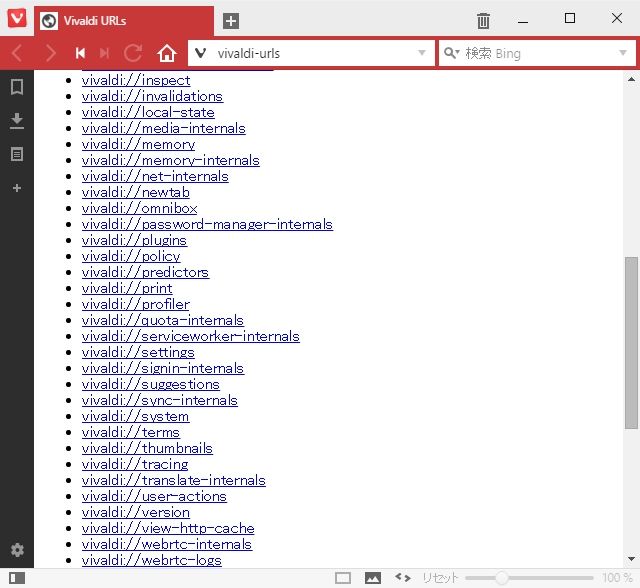Open the vivaldi://thumbnails link

click(147, 448)
